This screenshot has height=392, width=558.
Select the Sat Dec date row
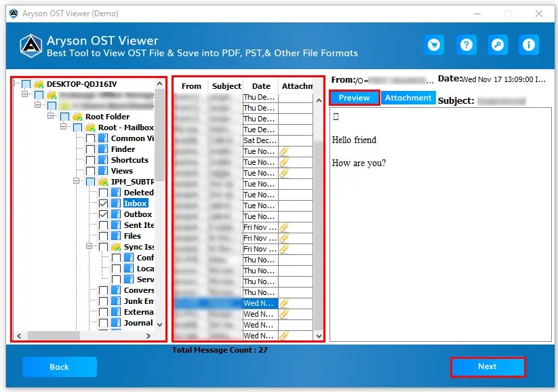(260, 140)
